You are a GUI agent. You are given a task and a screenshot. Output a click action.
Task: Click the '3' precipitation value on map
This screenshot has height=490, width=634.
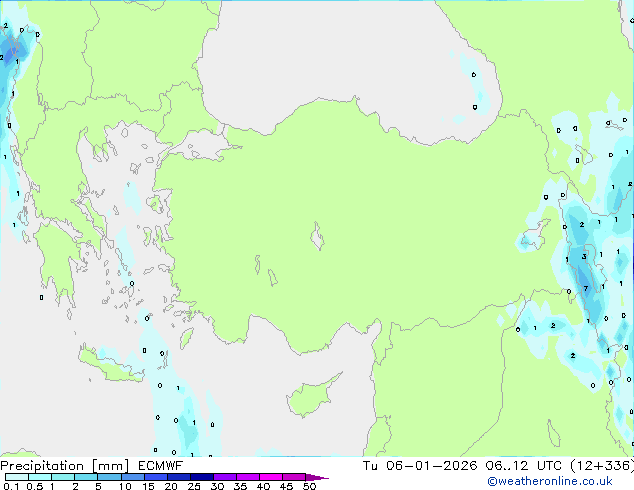click(x=584, y=257)
